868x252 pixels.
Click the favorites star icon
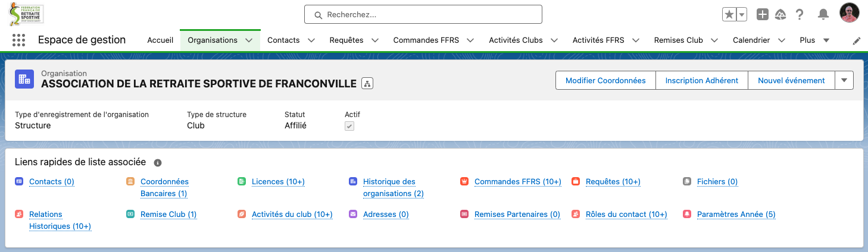(x=729, y=14)
